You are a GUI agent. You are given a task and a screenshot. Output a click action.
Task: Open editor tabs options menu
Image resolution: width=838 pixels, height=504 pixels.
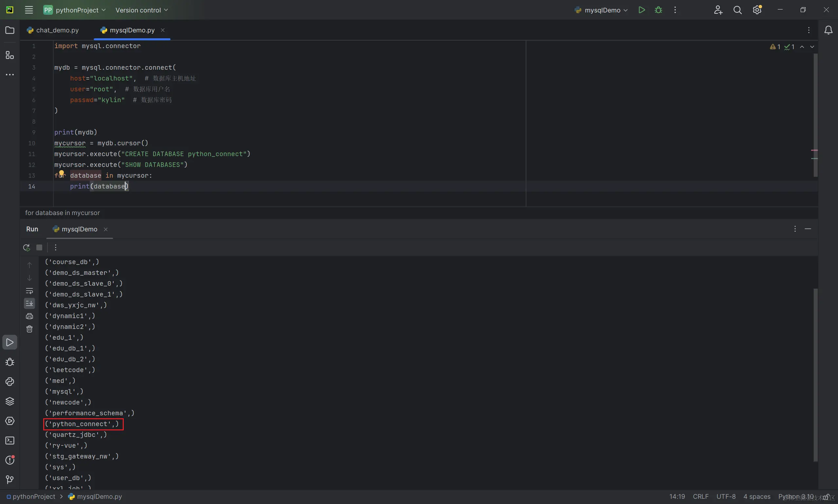(x=809, y=30)
